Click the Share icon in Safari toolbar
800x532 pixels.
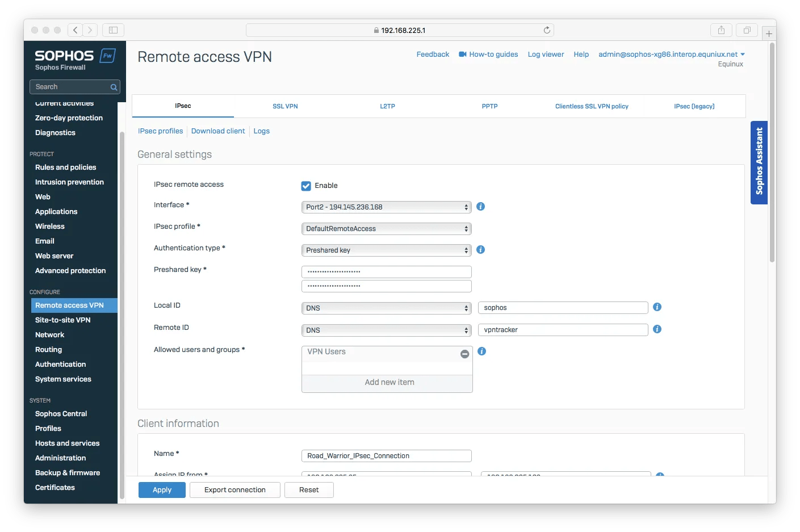721,30
